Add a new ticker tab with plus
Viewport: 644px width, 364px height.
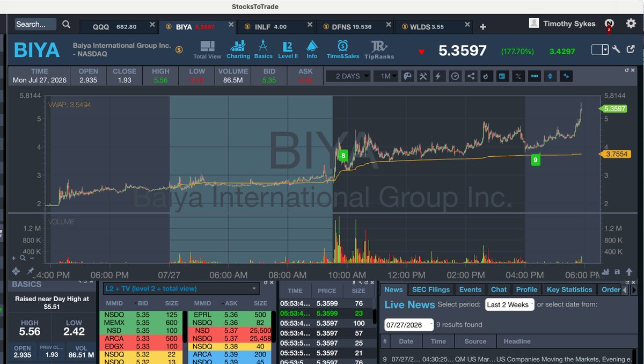tap(483, 27)
